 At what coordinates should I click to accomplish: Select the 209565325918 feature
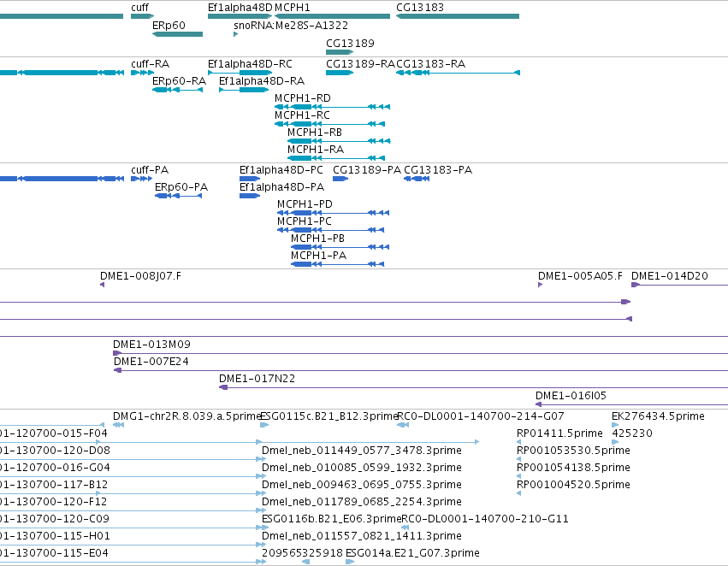(305, 562)
